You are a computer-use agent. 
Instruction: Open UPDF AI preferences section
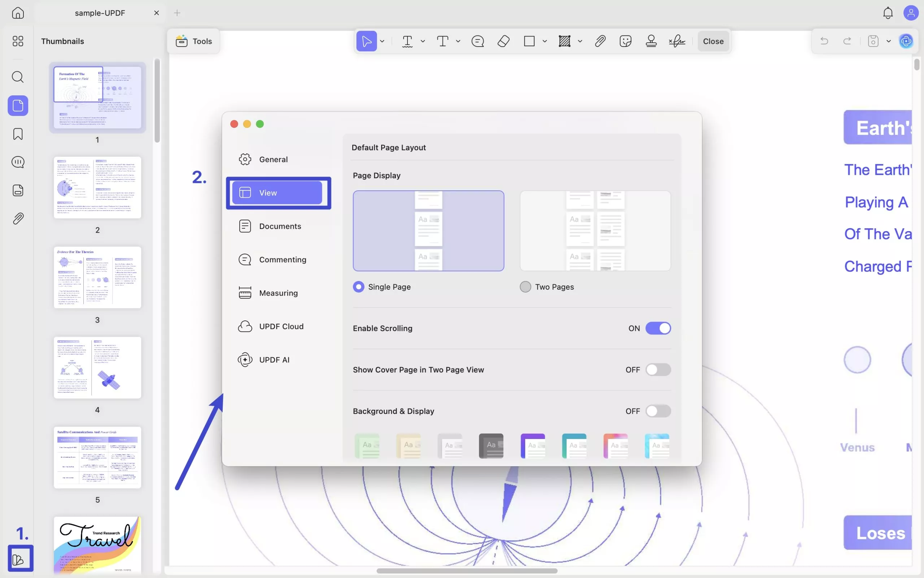point(278,360)
